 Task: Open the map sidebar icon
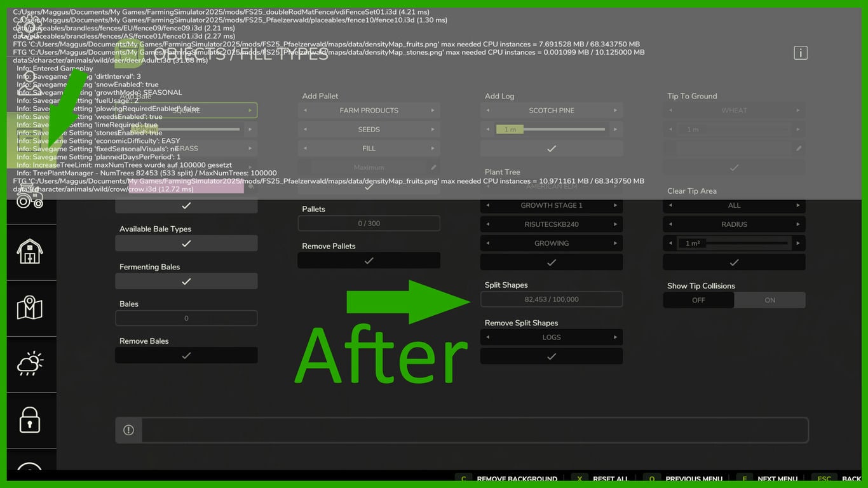(x=30, y=308)
